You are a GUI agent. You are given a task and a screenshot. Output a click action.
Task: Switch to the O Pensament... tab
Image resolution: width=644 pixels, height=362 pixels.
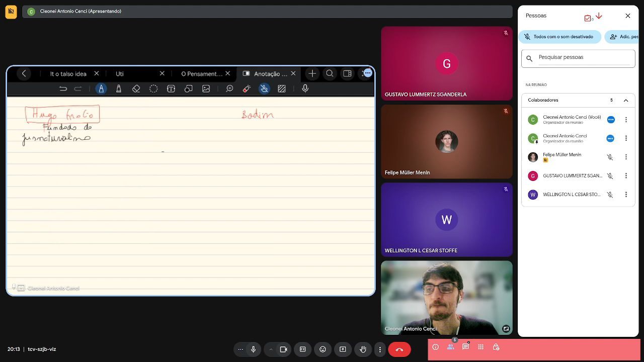(x=202, y=73)
